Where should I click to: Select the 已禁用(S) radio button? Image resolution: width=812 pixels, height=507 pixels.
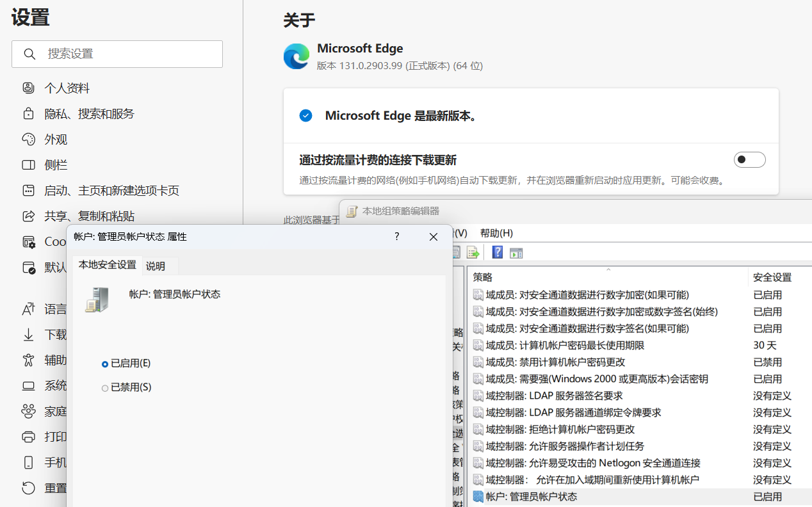(x=105, y=388)
